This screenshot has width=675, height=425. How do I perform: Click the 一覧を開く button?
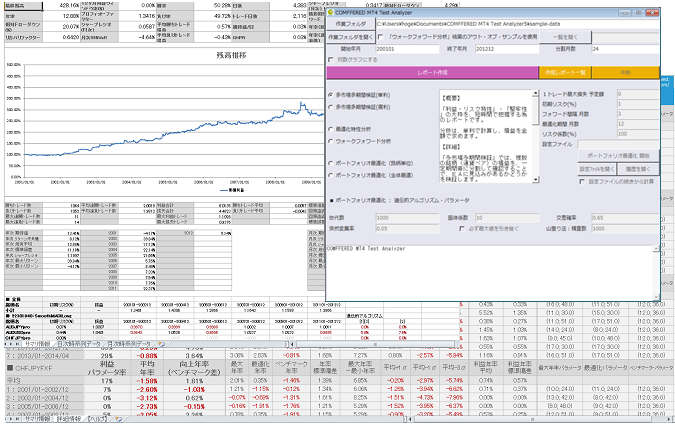565,37
